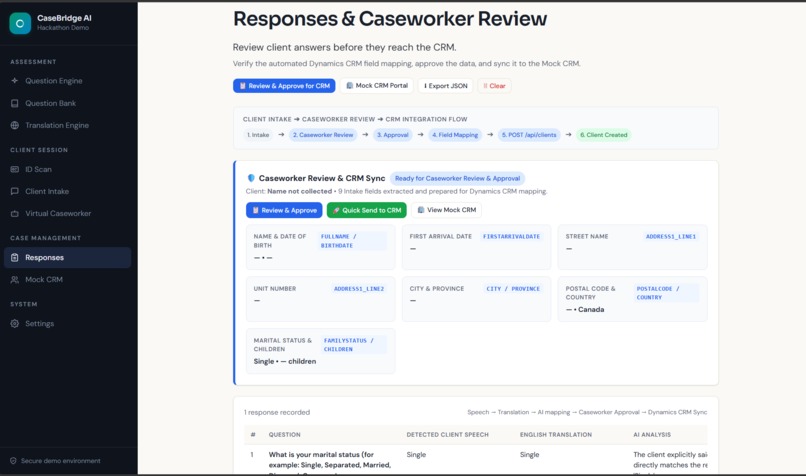This screenshot has width=806, height=476.
Task: Click the ID Scan card icon
Action: (14, 169)
